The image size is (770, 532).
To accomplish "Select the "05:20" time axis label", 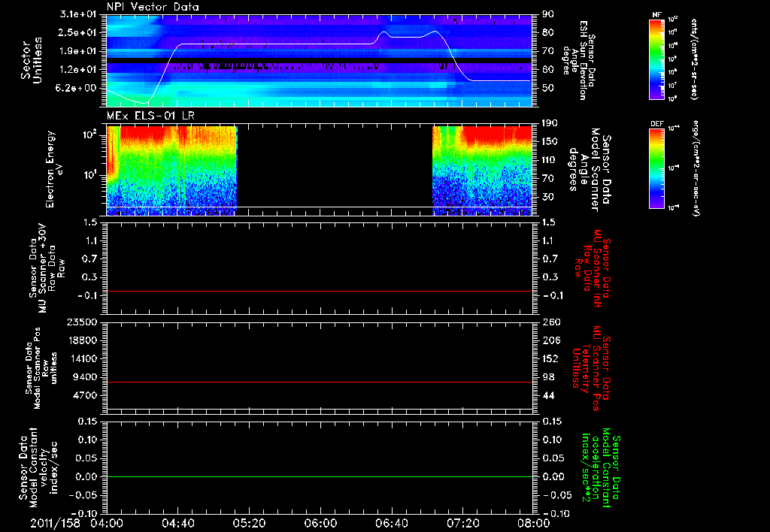I will [249, 523].
